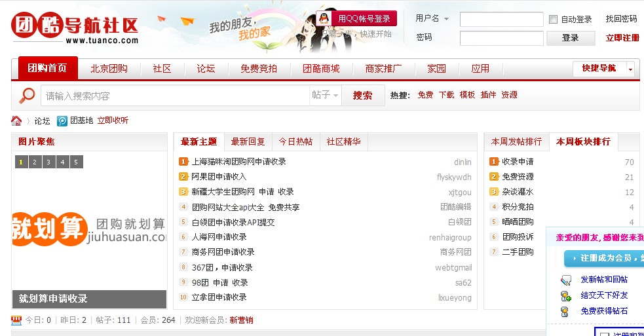Click the hot search 下载 link

pyautogui.click(x=446, y=95)
